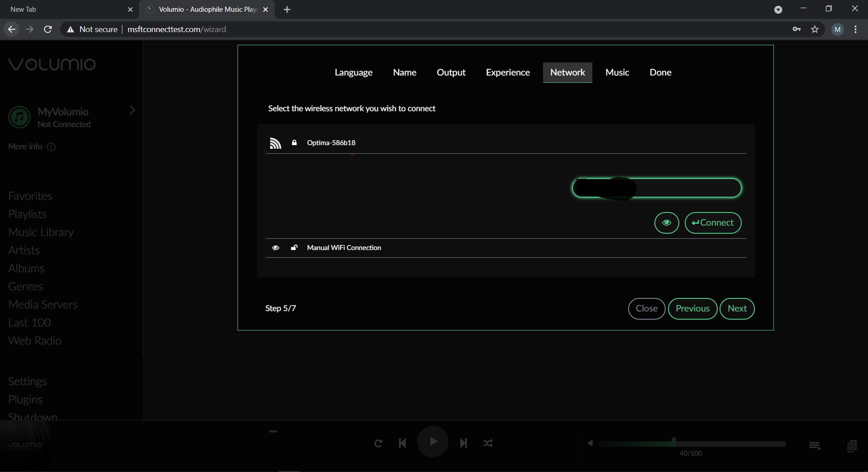Open Favorites in sidebar
This screenshot has height=472, width=868.
click(30, 196)
